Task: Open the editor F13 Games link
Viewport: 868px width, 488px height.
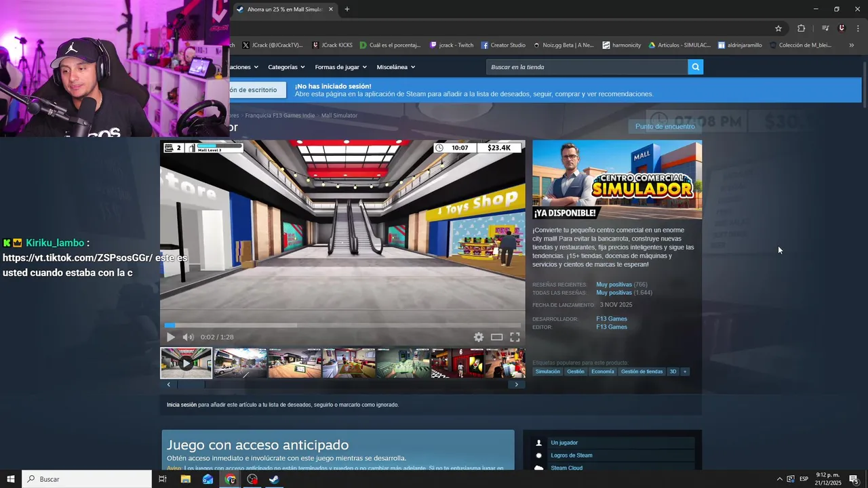Action: coord(612,327)
